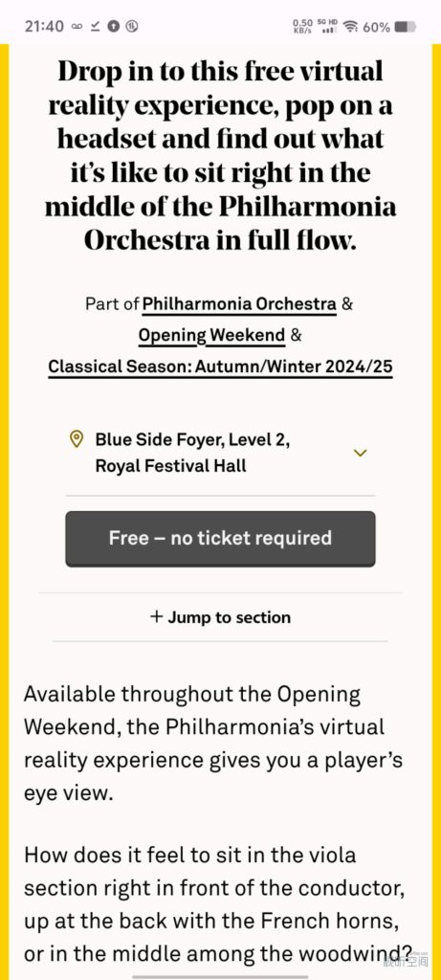Expand venue details with the chevron
The width and height of the screenshot is (441, 980).
click(x=360, y=453)
